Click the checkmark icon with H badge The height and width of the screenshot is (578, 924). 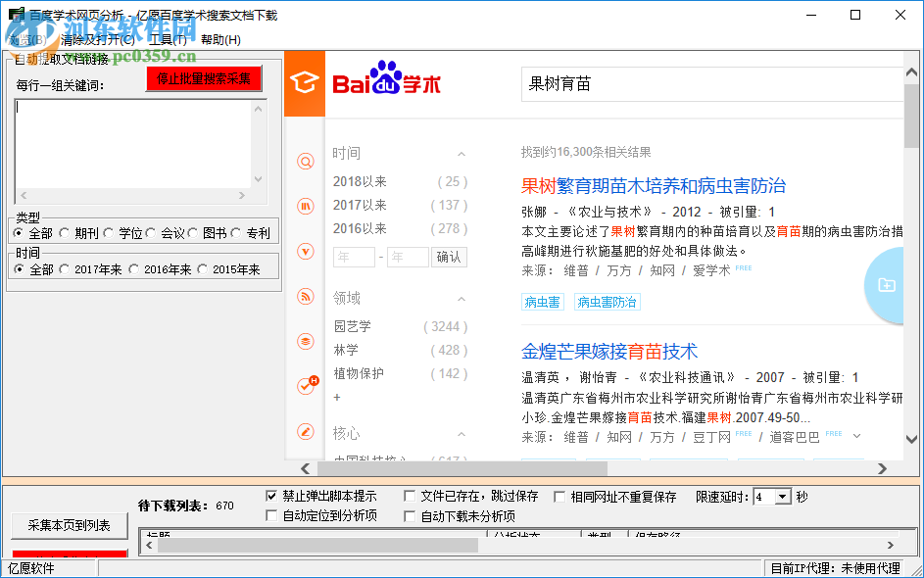tap(305, 385)
